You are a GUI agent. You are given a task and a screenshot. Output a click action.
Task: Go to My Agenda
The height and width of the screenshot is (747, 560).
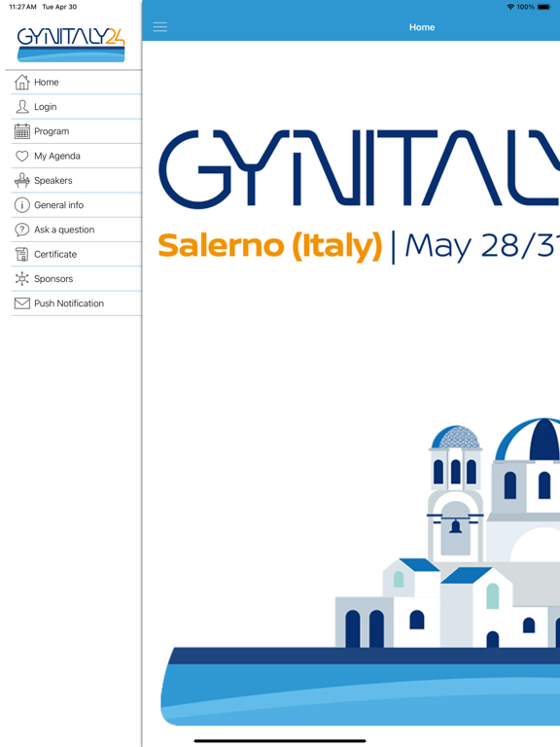pos(57,157)
